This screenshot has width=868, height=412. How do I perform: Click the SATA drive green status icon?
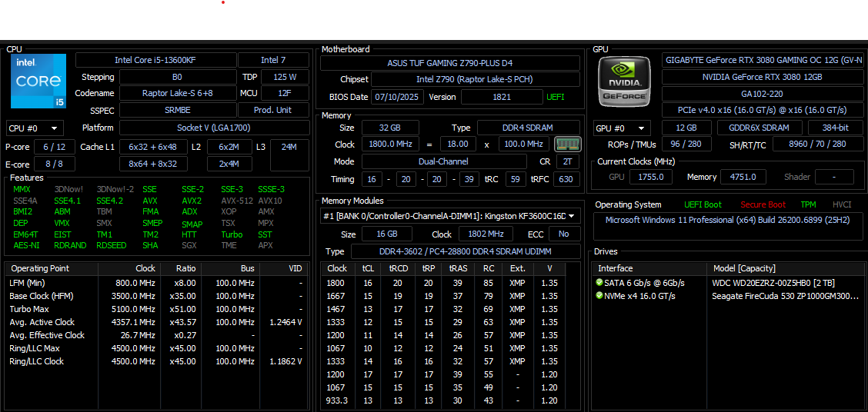coord(599,283)
